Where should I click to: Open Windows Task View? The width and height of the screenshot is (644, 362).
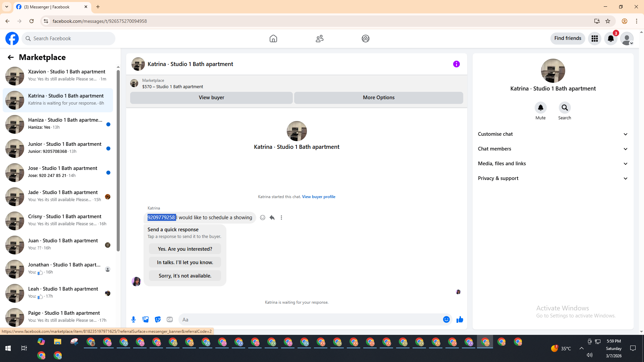(24, 348)
